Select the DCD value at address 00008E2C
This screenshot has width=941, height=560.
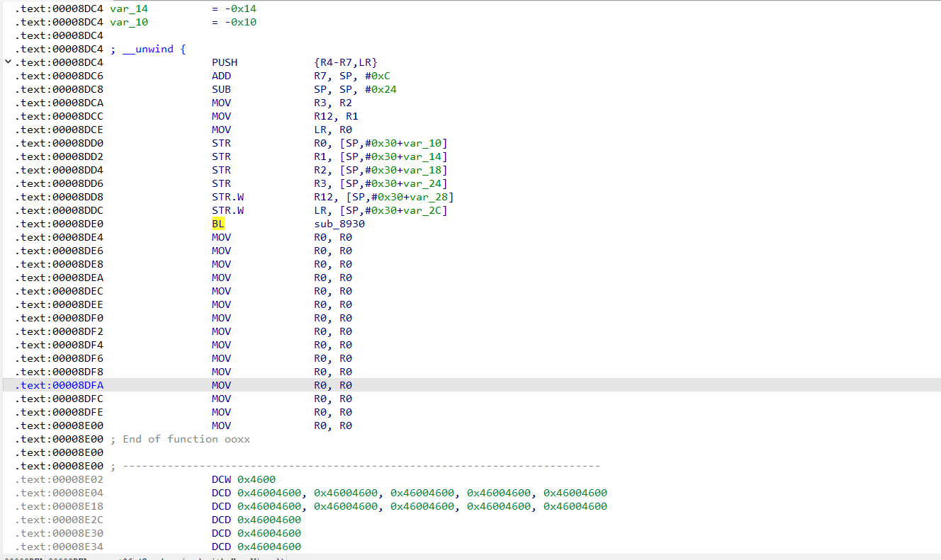269,520
